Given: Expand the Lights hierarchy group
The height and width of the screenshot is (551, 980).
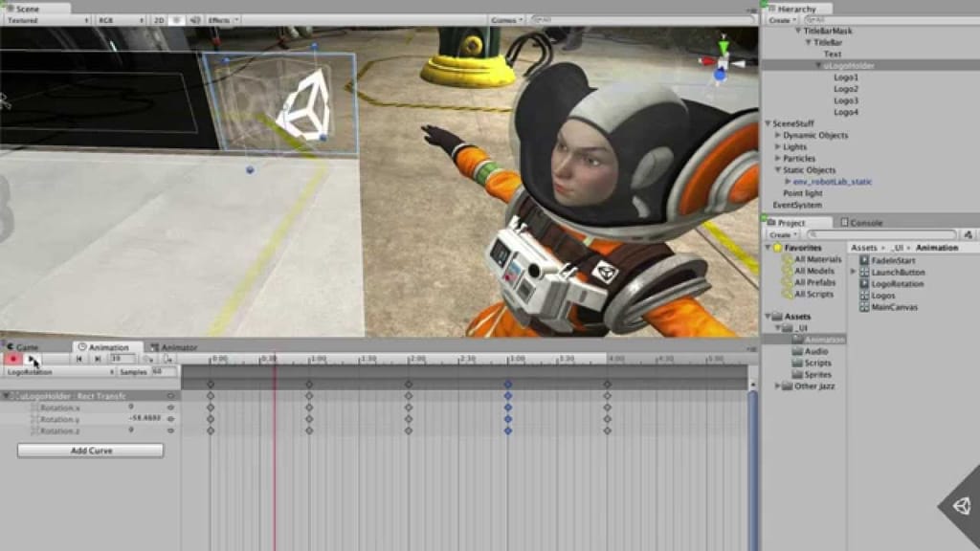Looking at the screenshot, I should [777, 147].
